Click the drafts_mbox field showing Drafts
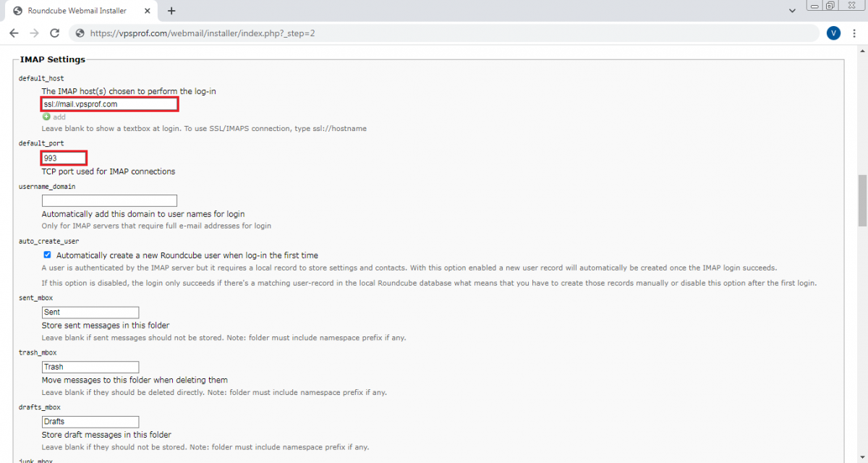Screen dimensions: 868x463 [90, 421]
